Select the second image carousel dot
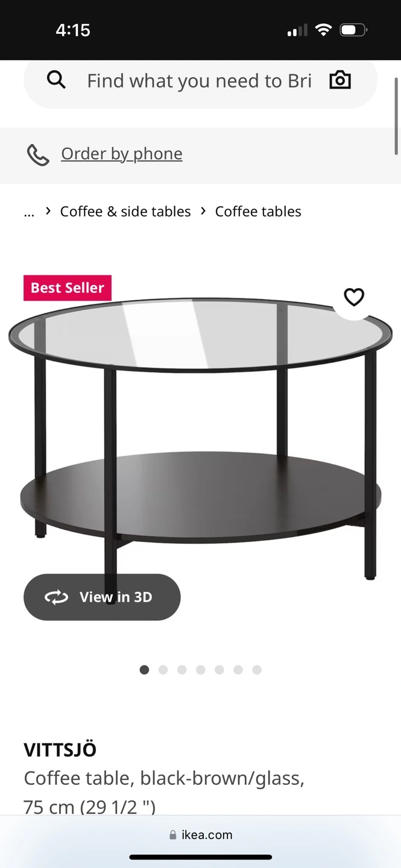The width and height of the screenshot is (401, 868). click(163, 670)
